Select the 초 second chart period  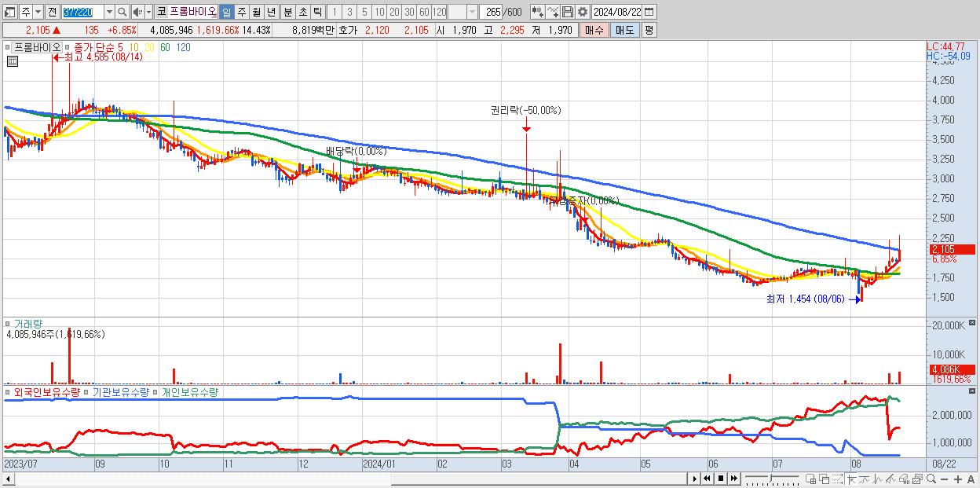302,12
